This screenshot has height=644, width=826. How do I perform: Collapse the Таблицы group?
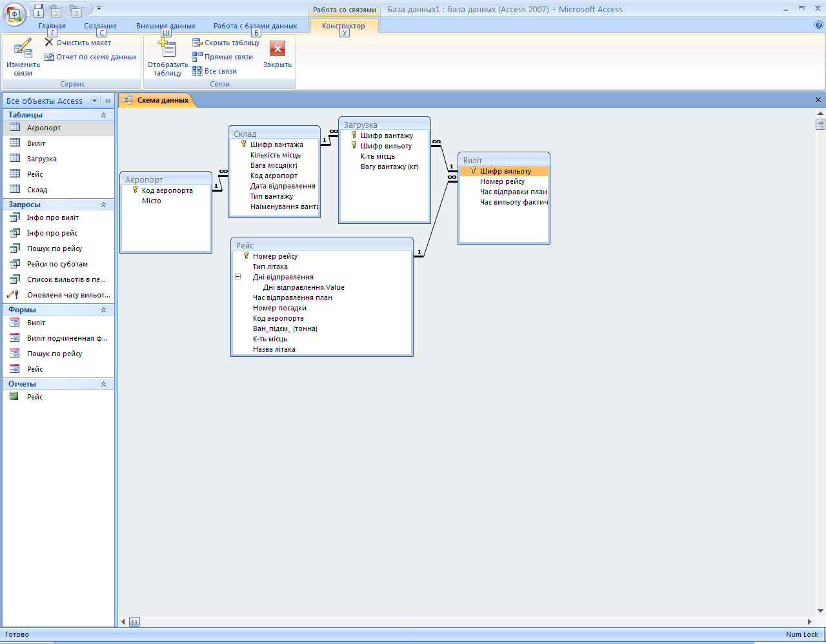coord(103,115)
